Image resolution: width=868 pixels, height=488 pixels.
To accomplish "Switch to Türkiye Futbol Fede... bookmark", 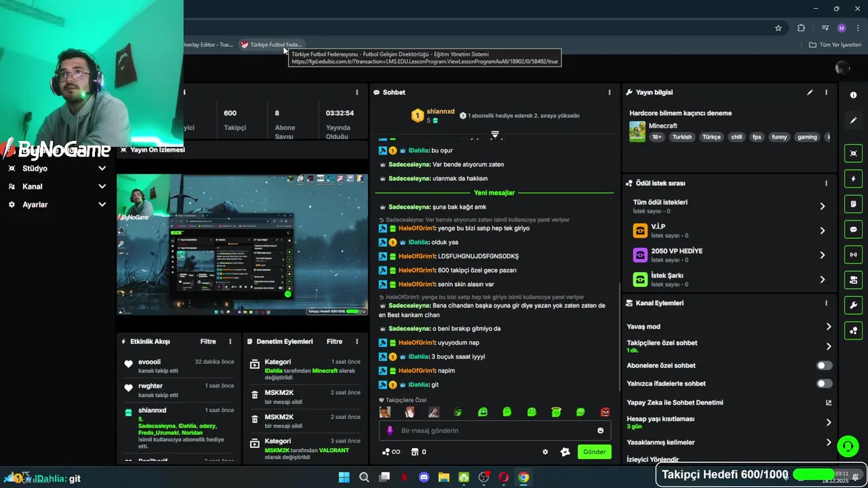I will (x=271, y=45).
